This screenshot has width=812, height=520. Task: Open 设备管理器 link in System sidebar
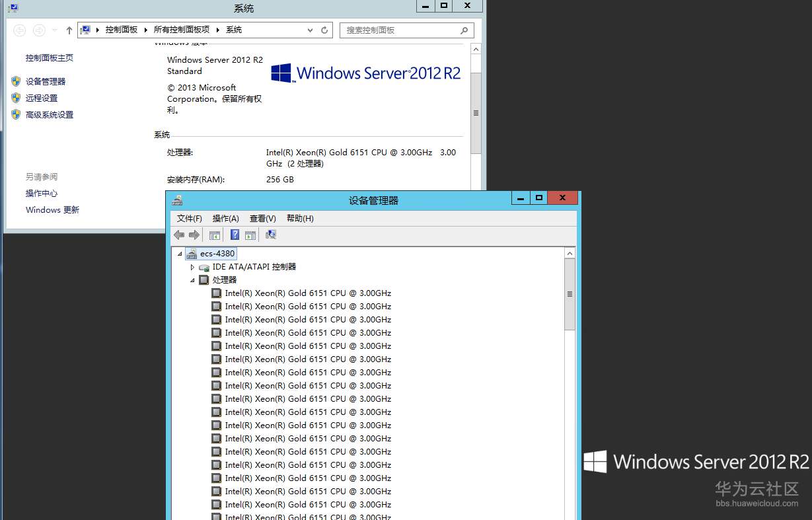click(46, 81)
